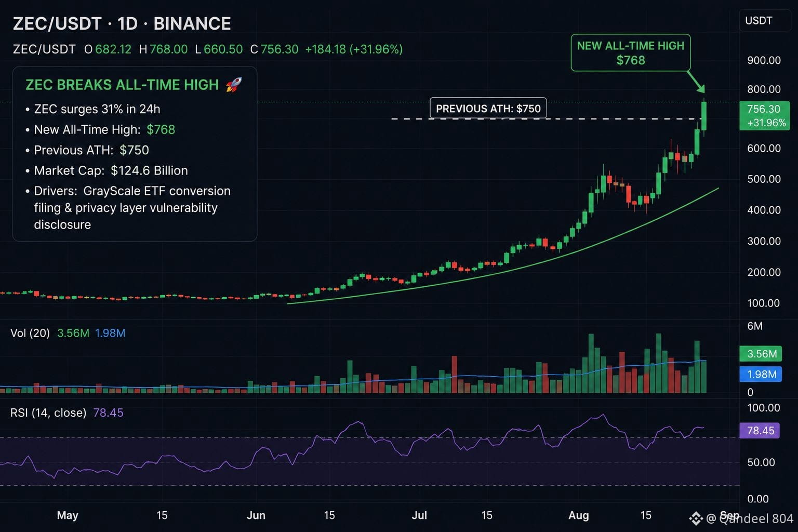Click the chart title ZEC/USDT · 1D · BINANCE

(122, 24)
